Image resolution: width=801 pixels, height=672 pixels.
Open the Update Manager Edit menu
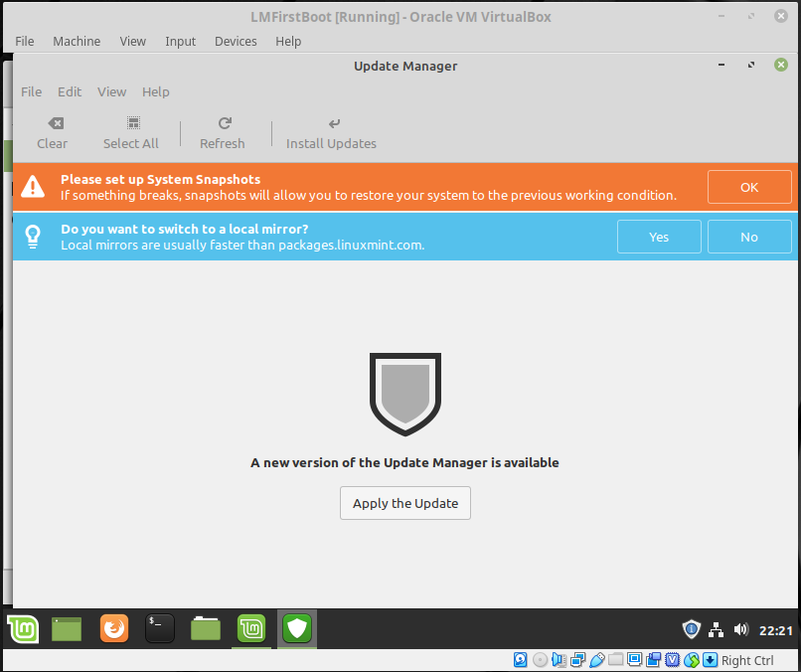pyautogui.click(x=70, y=92)
